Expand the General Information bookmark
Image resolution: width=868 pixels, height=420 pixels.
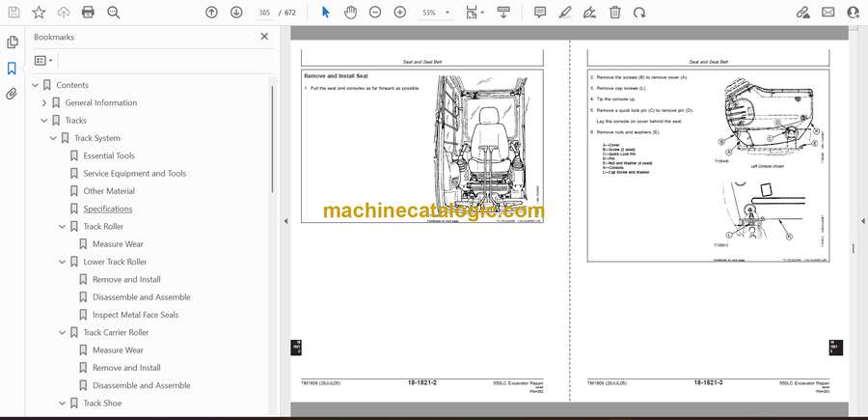pos(44,103)
